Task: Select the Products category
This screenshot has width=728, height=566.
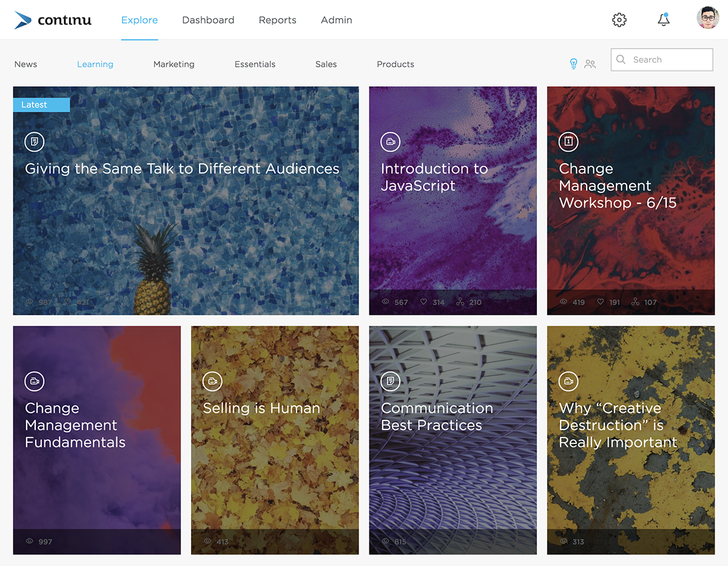Action: [x=396, y=64]
